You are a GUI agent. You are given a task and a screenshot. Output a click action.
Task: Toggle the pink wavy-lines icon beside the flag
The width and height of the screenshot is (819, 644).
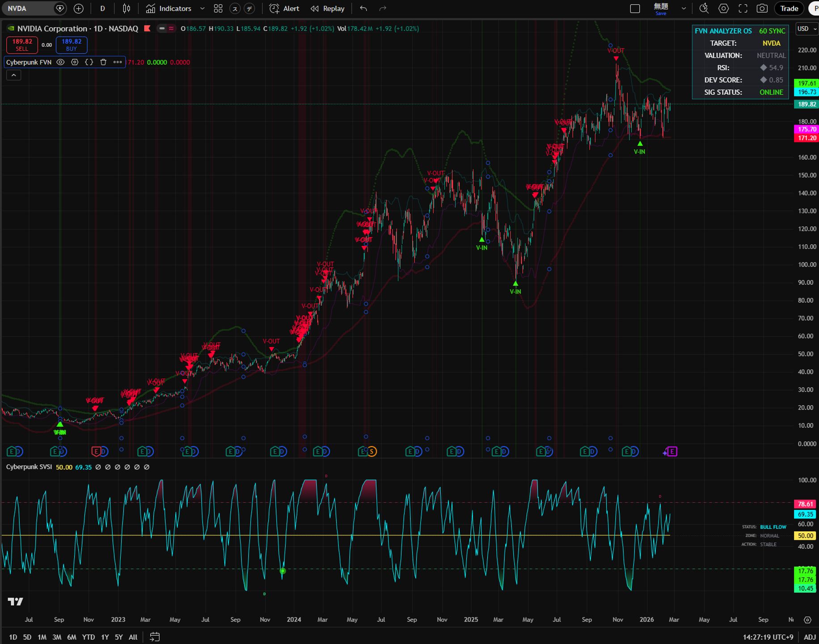[171, 29]
